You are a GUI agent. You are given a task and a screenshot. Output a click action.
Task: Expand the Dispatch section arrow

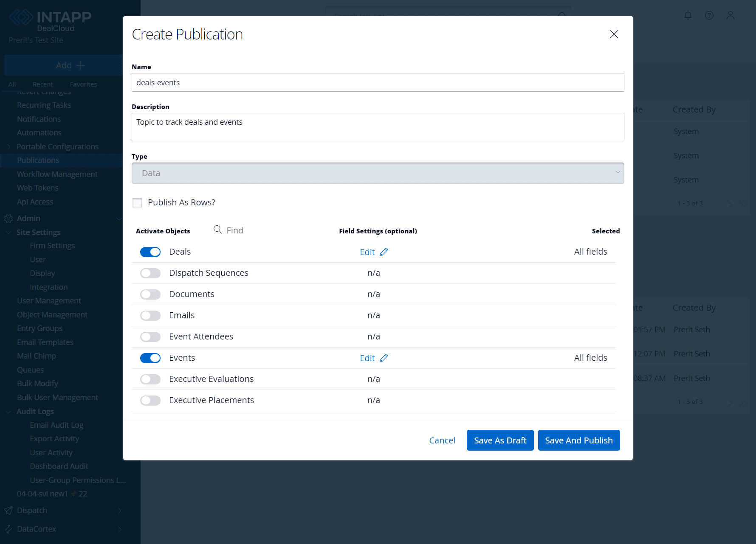[x=120, y=510]
